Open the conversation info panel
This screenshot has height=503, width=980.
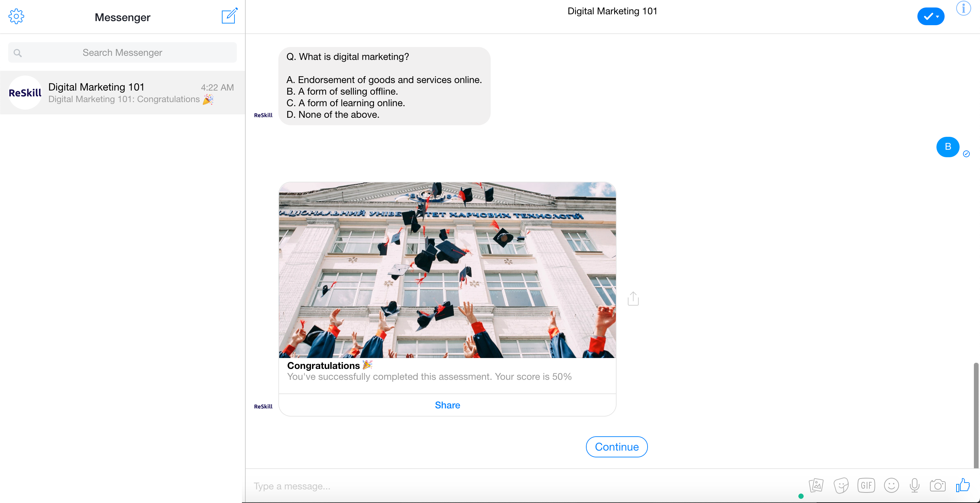coord(963,9)
